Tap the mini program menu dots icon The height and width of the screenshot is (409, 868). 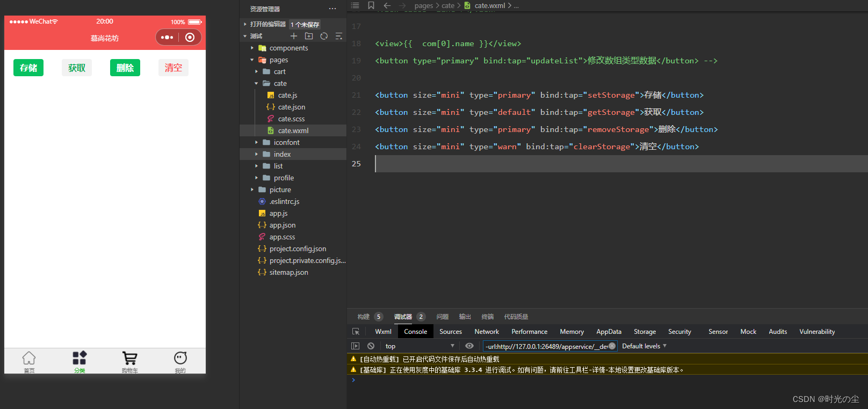167,38
